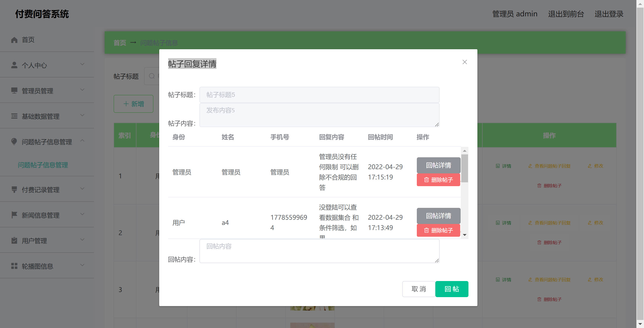This screenshot has width=644, height=328.
Task: Click the person icon beside 个人中心
Action: click(14, 65)
